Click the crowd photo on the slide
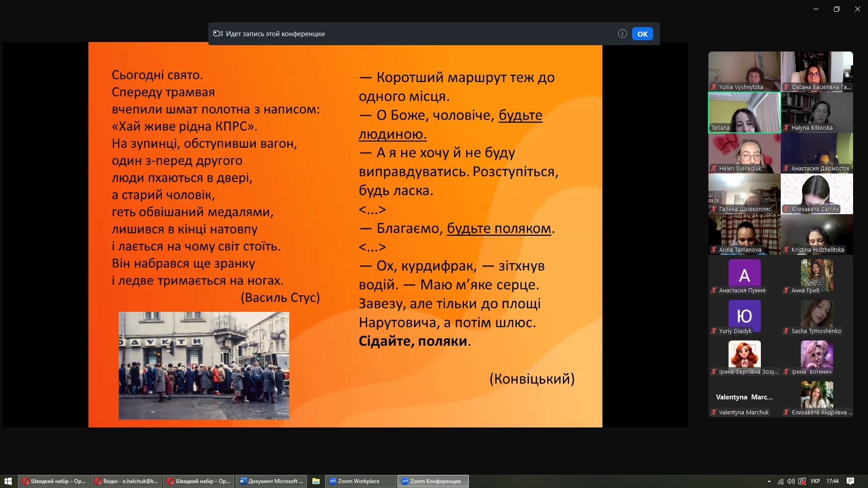This screenshot has height=488, width=868. pyautogui.click(x=204, y=365)
